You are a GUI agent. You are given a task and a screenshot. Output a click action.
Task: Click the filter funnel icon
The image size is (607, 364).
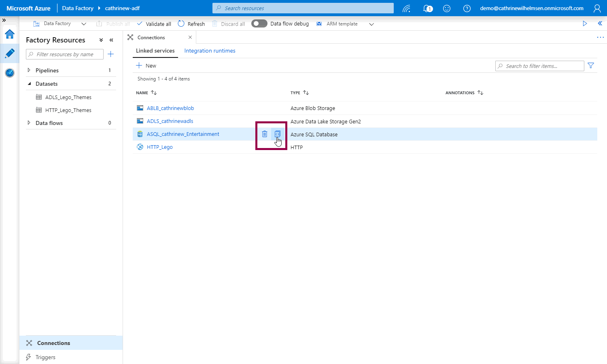click(x=591, y=66)
